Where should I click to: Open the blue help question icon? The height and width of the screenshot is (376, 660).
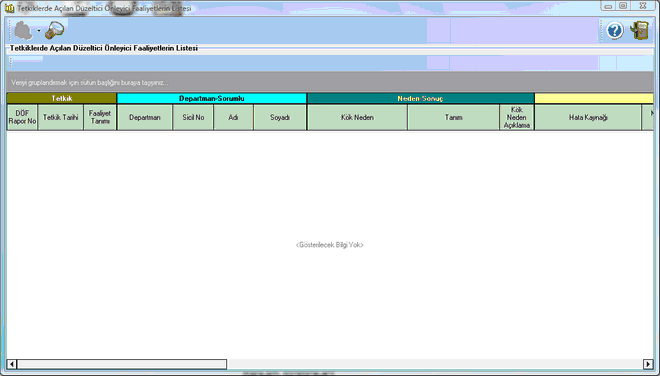[615, 31]
